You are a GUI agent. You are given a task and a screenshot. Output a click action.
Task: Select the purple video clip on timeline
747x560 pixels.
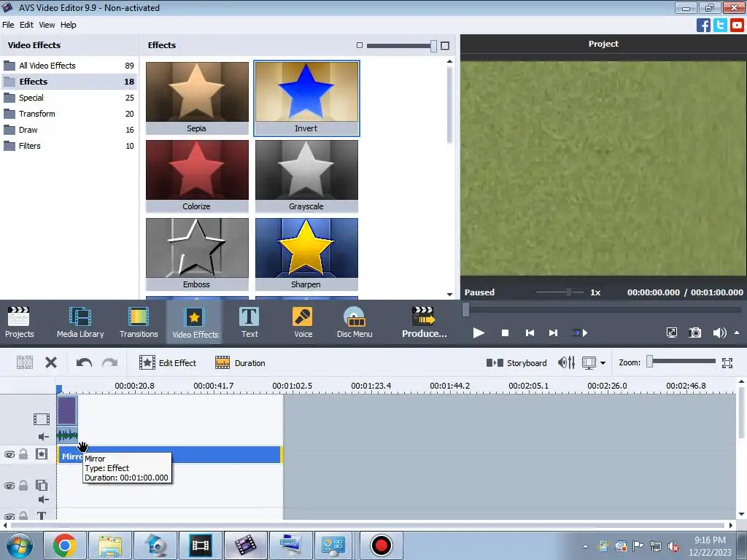[x=67, y=411]
